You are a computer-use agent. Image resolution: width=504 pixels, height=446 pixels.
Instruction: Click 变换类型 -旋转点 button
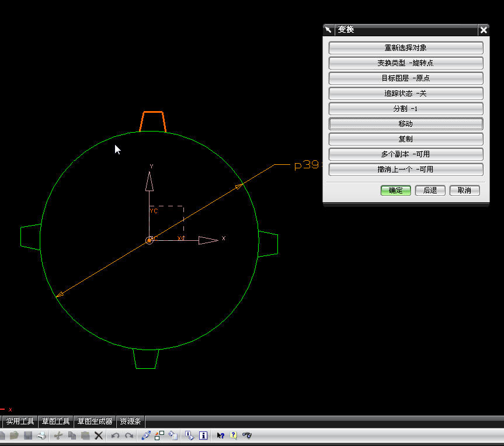[x=406, y=63]
